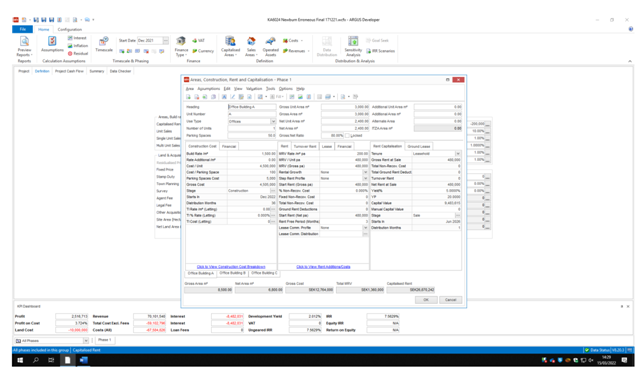Switch to the Ground Lease tab

pos(419,146)
